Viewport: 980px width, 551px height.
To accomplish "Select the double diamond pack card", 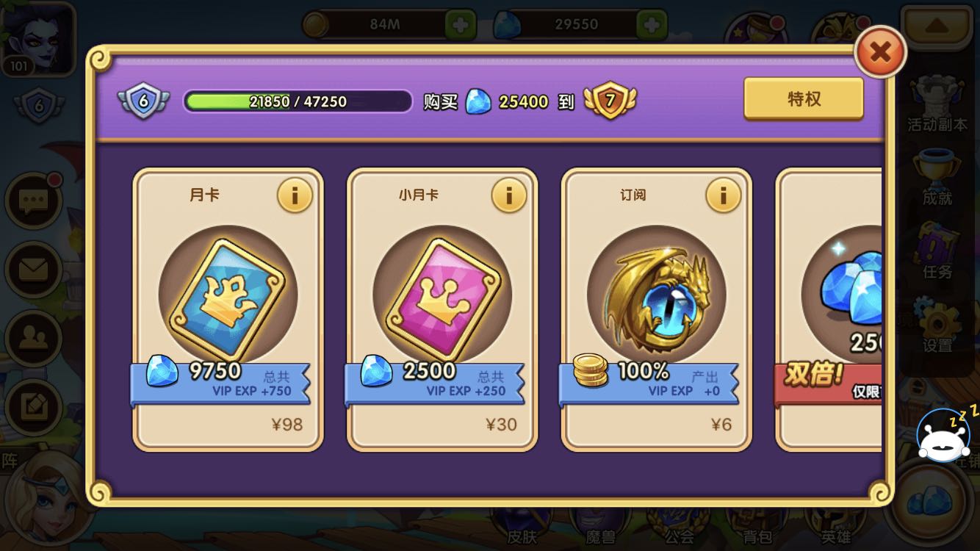I will [829, 309].
